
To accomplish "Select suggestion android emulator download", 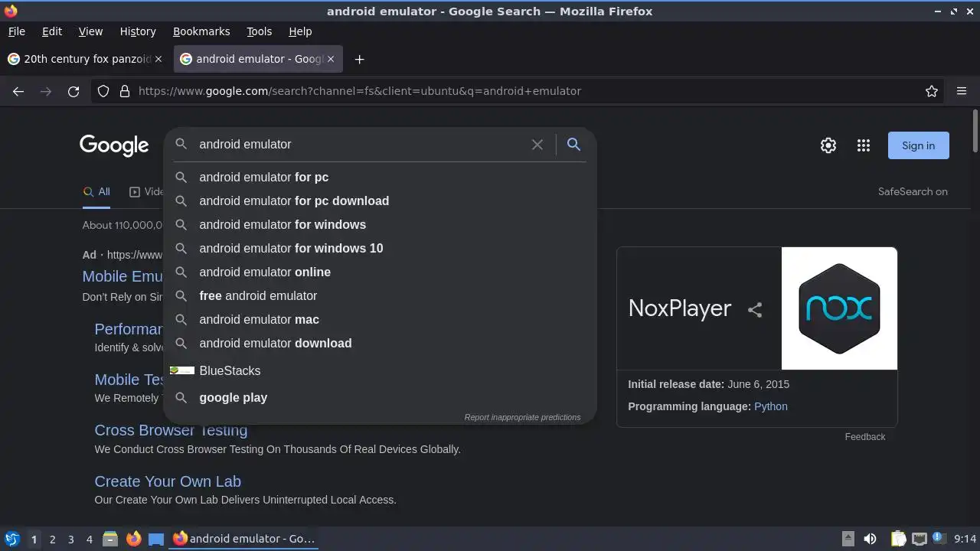I will coord(380,343).
